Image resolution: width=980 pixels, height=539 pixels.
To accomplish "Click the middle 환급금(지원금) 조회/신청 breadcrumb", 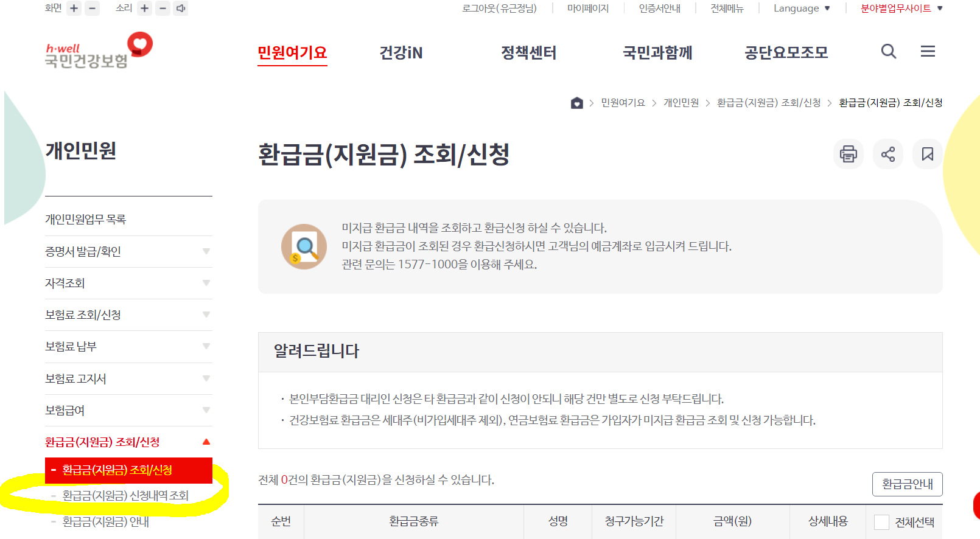I will coord(769,103).
